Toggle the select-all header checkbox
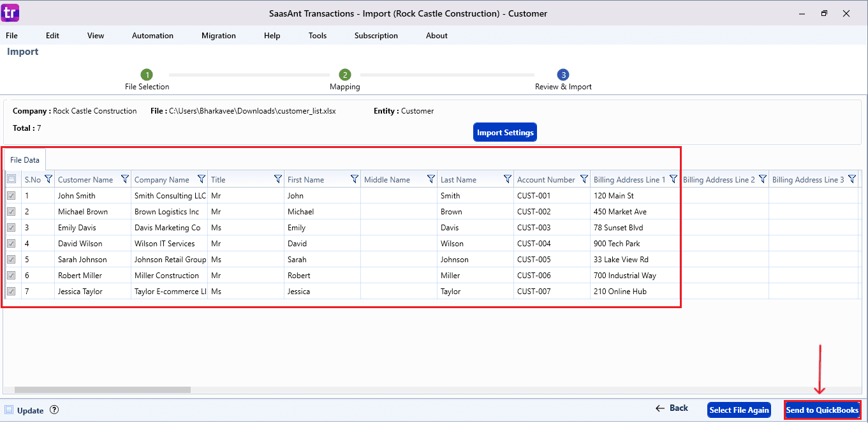Viewport: 868px width, 423px height. point(11,179)
